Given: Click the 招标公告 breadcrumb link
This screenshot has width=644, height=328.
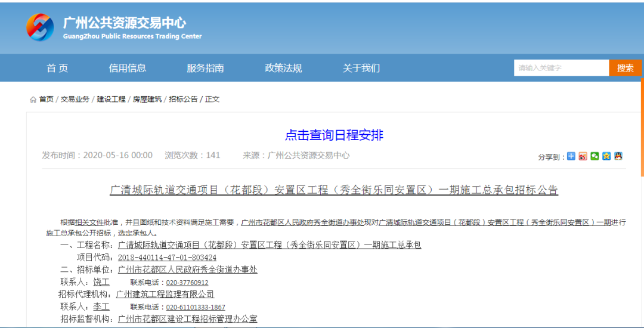Looking at the screenshot, I should coord(183,99).
